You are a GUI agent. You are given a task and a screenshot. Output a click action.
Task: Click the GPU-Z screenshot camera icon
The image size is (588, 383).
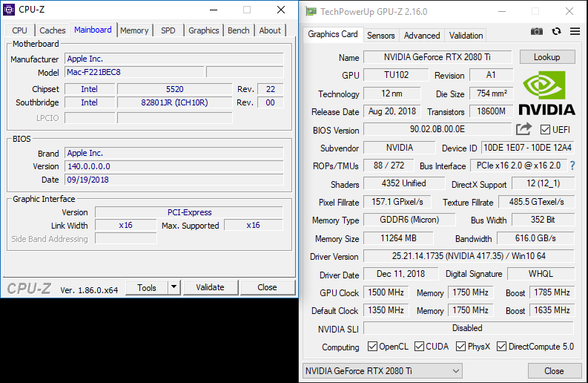(537, 31)
